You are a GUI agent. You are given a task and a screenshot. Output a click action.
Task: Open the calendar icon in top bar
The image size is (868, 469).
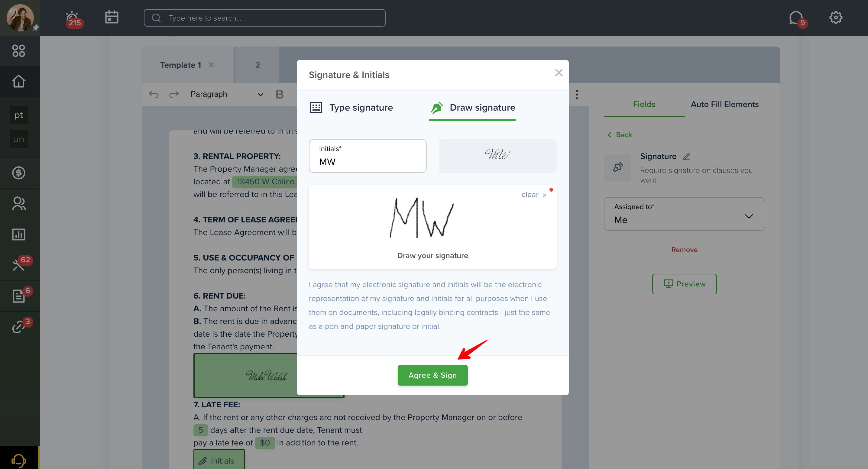[x=112, y=17]
